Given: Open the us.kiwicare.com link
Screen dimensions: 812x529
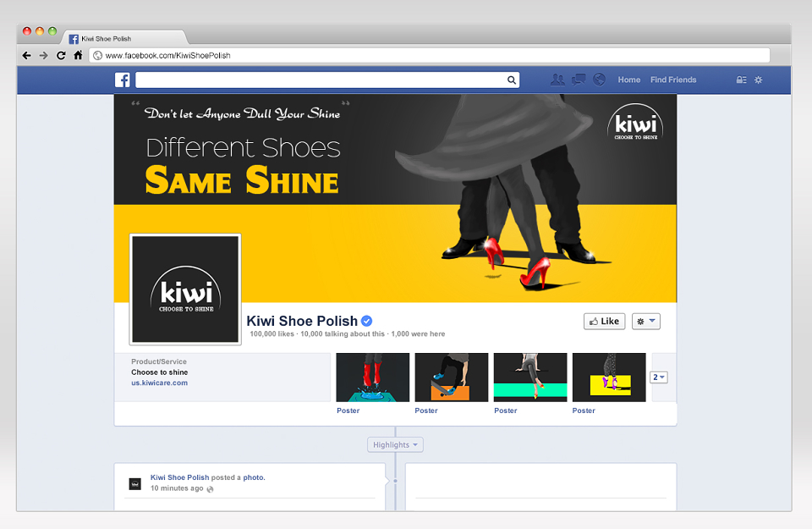Looking at the screenshot, I should 160,383.
